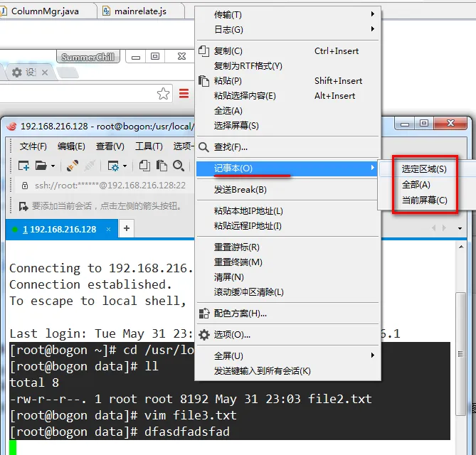Choose 重置终端(M) menu entry
The image size is (476, 455).
[287, 262]
